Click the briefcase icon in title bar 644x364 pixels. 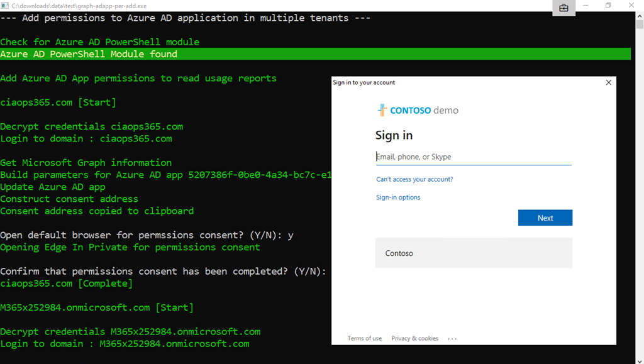coord(563,8)
